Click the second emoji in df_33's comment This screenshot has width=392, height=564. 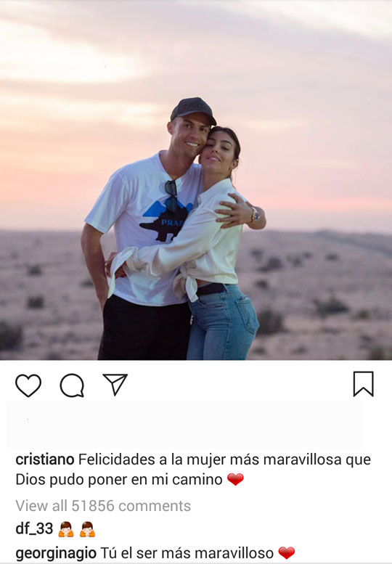87,529
